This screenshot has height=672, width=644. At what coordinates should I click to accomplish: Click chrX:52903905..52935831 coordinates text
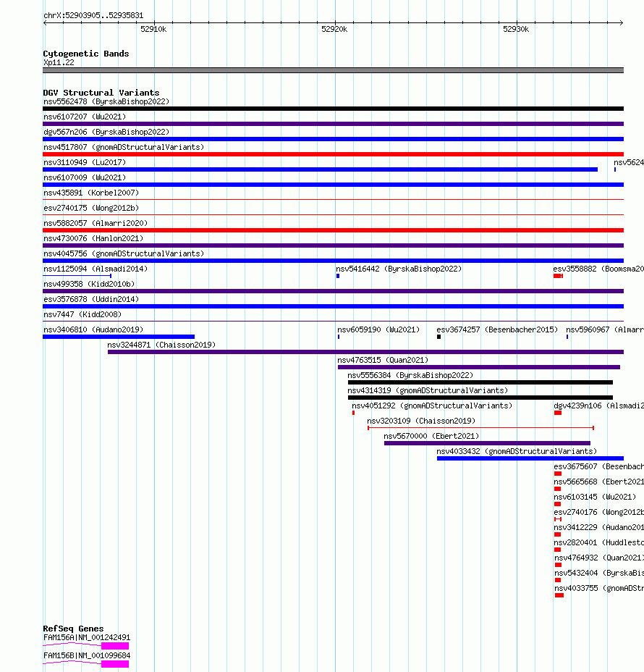93,15
